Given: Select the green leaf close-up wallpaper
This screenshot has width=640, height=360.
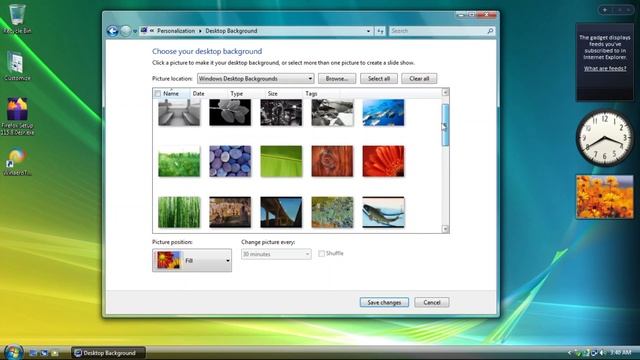Looking at the screenshot, I should tap(281, 161).
